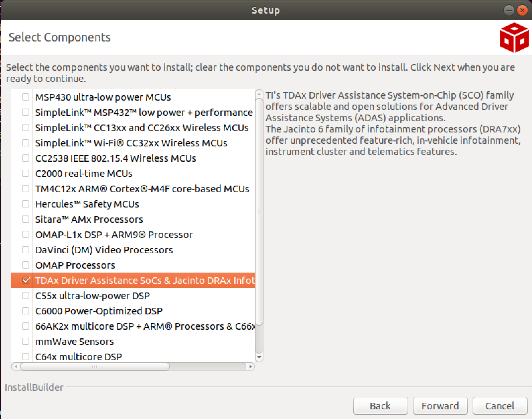This screenshot has height=419, width=532.
Task: Toggle Hercules Safety MCUs checkbox
Action: tap(26, 204)
